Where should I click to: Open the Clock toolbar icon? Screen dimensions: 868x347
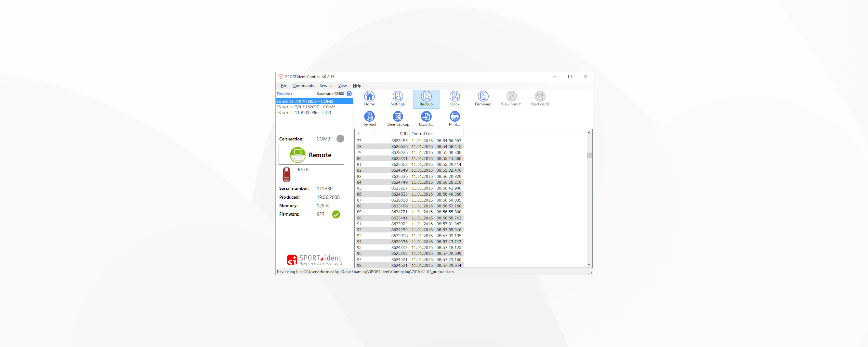click(x=455, y=99)
